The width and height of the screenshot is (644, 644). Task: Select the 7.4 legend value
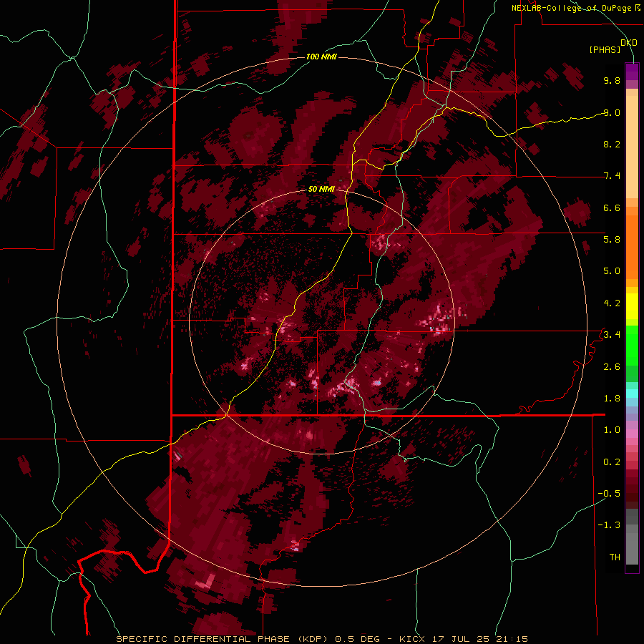[x=612, y=176]
